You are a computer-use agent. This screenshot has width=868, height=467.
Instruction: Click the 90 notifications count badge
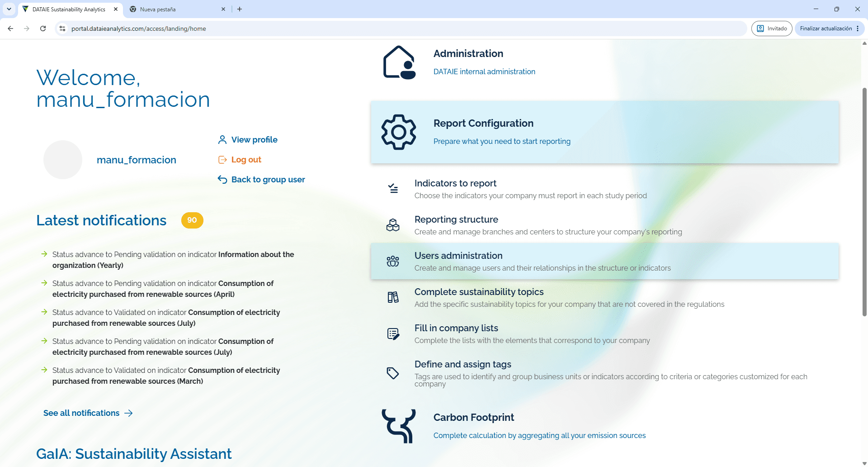(192, 220)
